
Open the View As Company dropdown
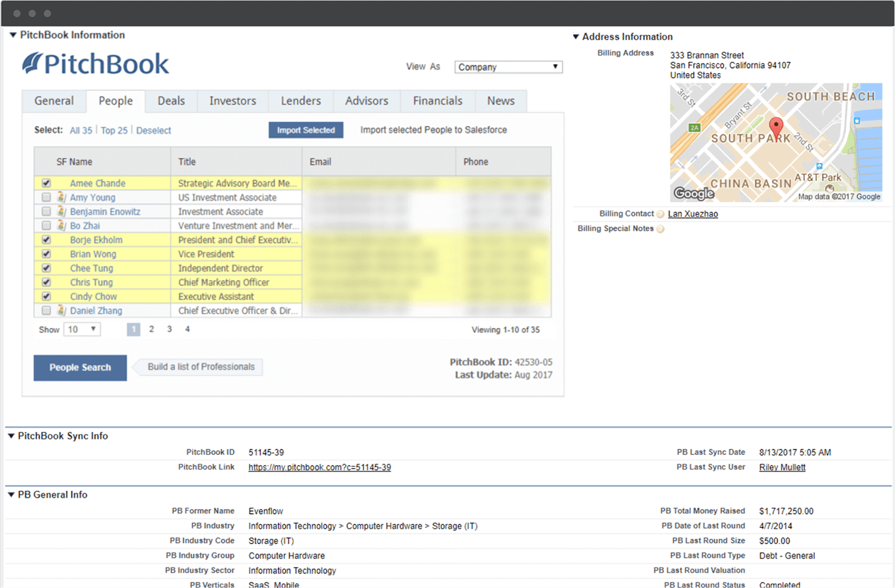coord(508,67)
